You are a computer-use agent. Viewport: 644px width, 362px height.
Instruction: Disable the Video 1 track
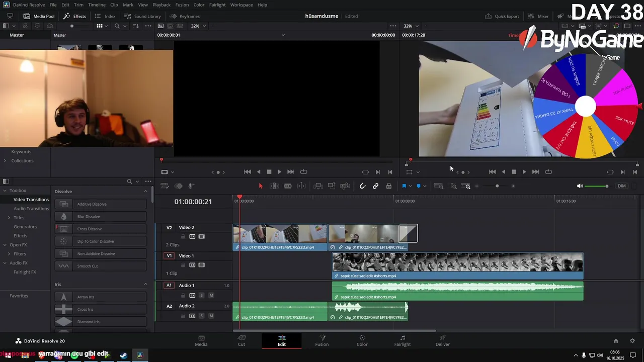click(x=201, y=265)
